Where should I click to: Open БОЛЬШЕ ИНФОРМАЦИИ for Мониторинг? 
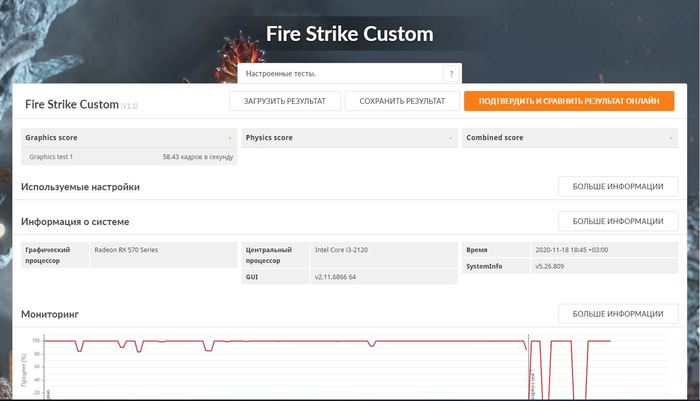tap(618, 314)
